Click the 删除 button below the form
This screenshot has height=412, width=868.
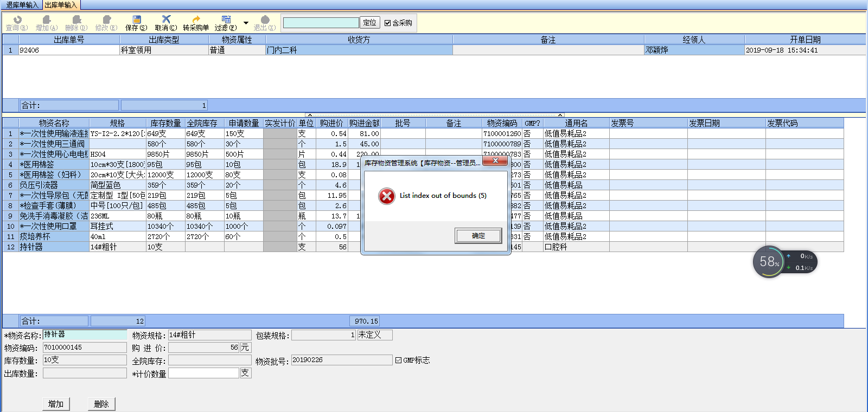(x=101, y=404)
